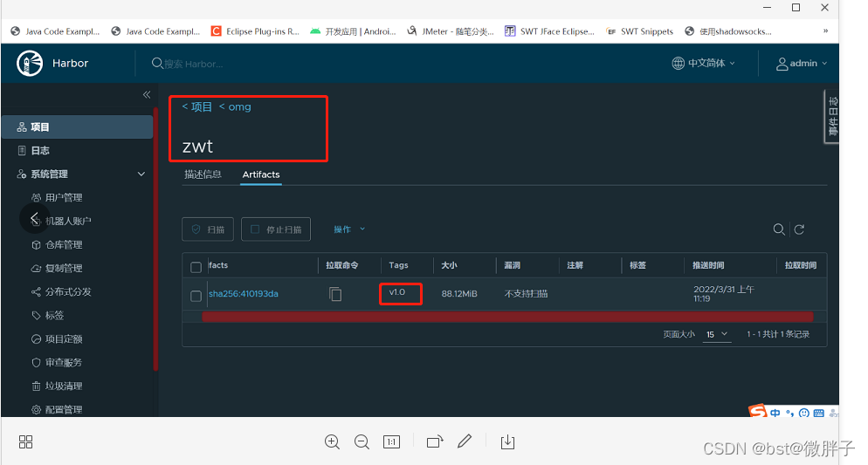Download the image via save icon
This screenshot has height=465, width=868.
click(x=507, y=442)
